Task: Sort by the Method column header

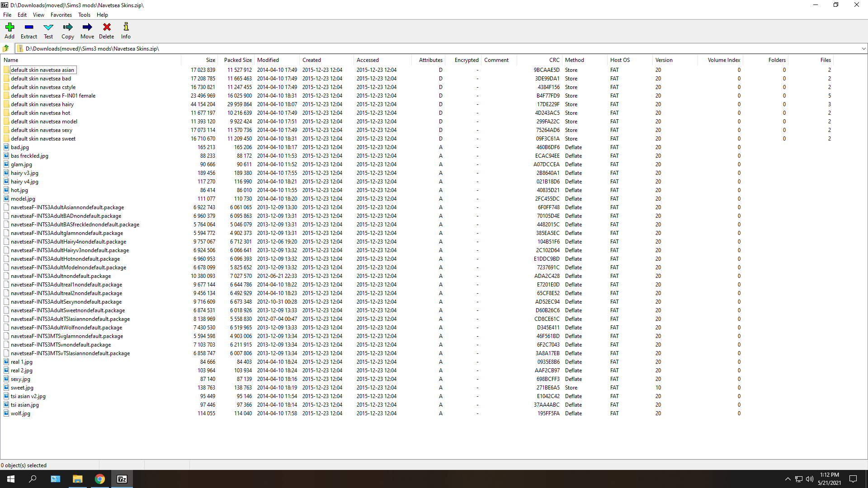Action: (585, 60)
